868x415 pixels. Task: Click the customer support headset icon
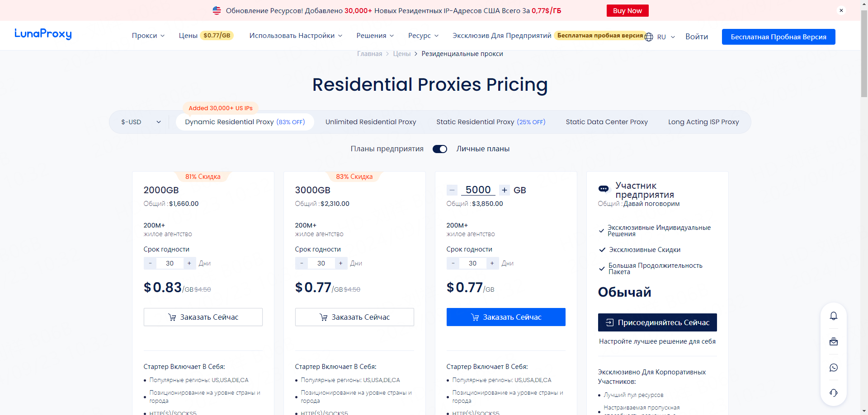point(834,393)
